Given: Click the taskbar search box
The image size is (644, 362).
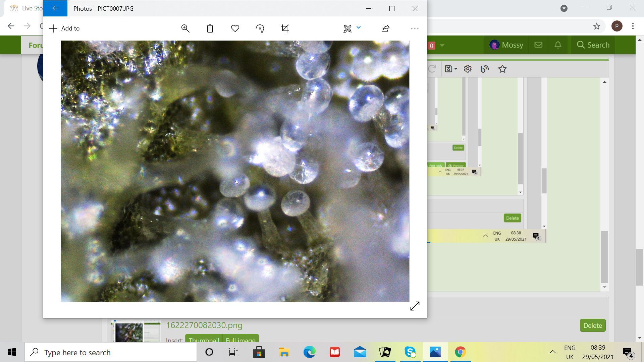Looking at the screenshot, I should click(x=111, y=352).
